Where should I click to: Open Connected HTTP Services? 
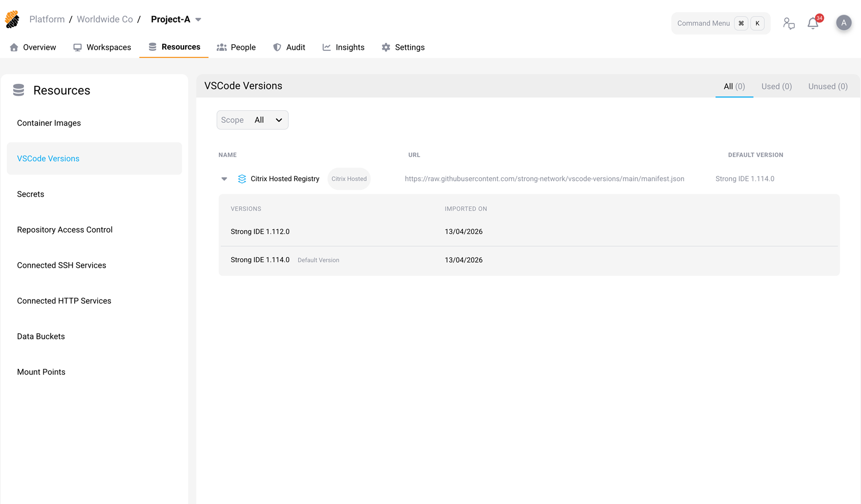click(x=64, y=301)
